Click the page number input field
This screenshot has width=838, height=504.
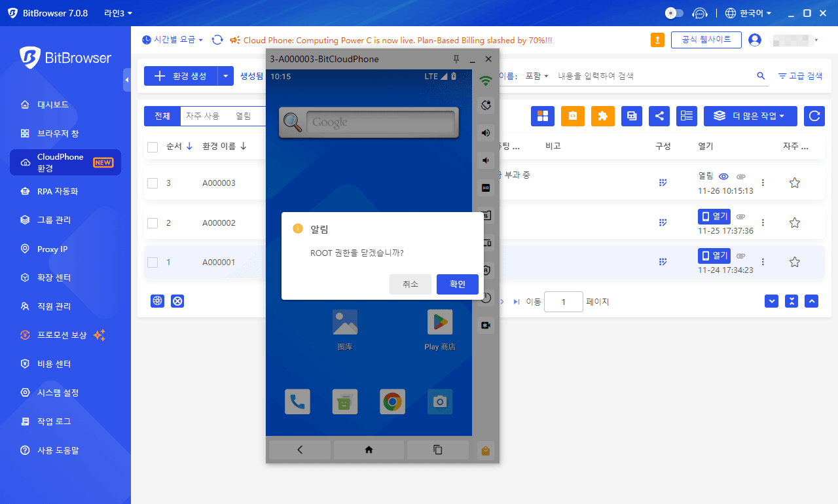[563, 302]
